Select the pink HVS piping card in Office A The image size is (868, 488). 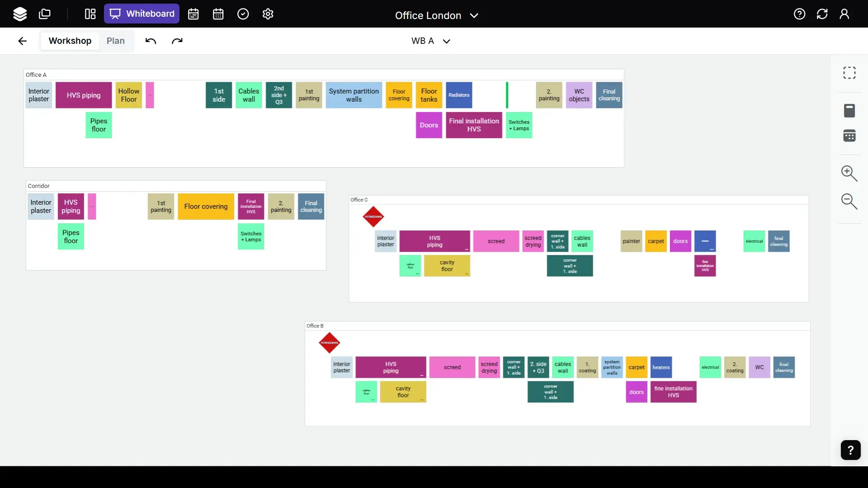pos(83,95)
